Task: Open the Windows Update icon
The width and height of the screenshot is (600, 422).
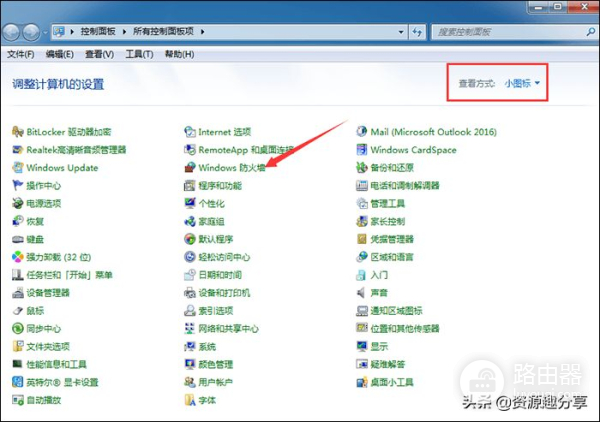Action: click(x=18, y=168)
